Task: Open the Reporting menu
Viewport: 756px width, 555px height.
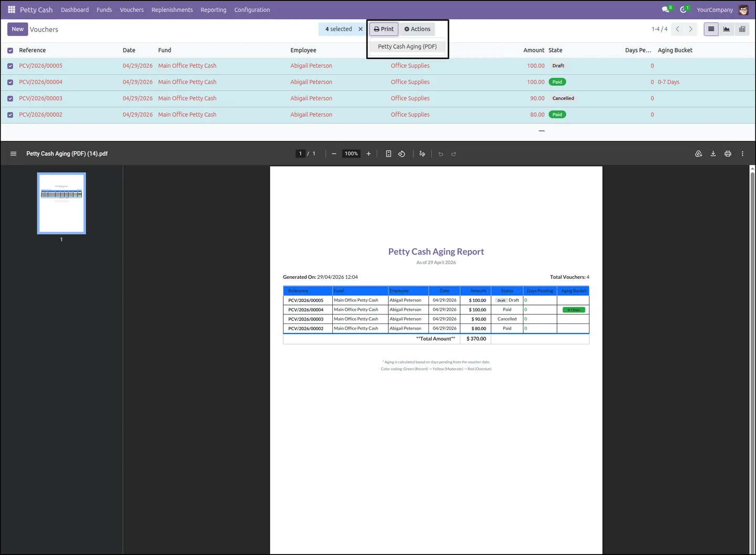Action: pyautogui.click(x=214, y=10)
